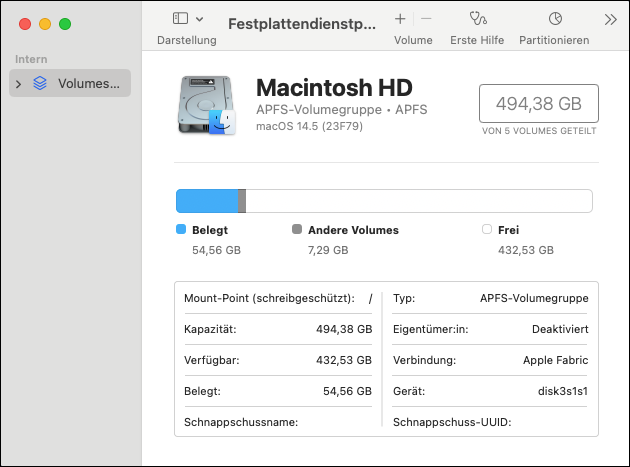Click the Typ APFS-Volumegruppe table value
Screen dimensions: 630x467
[x=534, y=298]
